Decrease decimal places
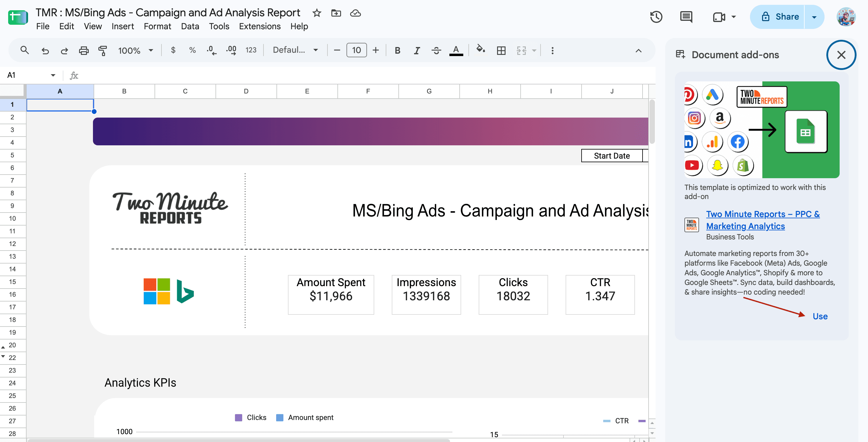The image size is (868, 442). point(212,50)
